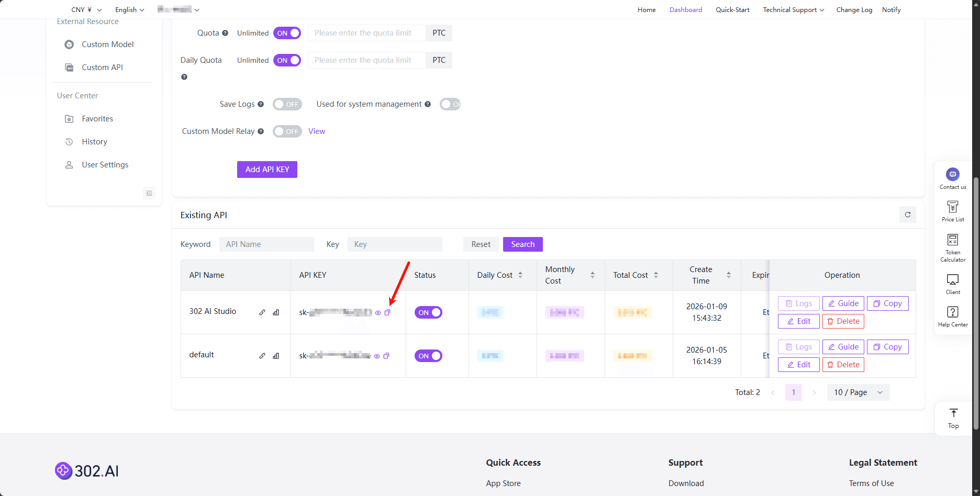Disable status switch for 302 AI Studio
980x496 pixels.
(x=428, y=312)
